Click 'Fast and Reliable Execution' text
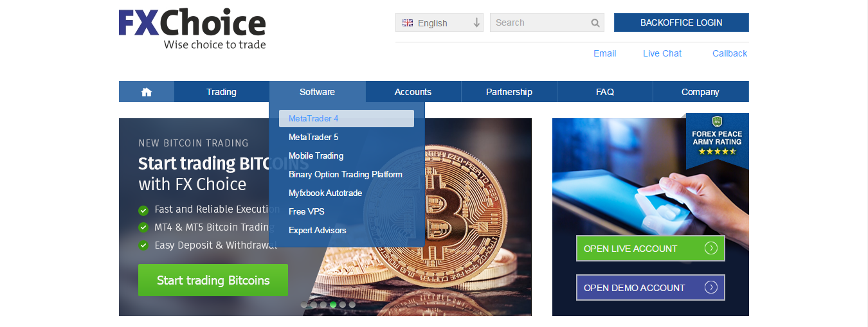This screenshot has height=327, width=868. click(217, 209)
